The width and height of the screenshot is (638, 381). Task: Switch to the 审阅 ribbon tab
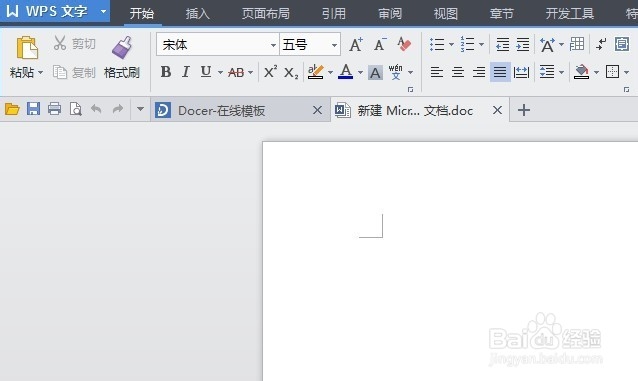click(x=390, y=13)
